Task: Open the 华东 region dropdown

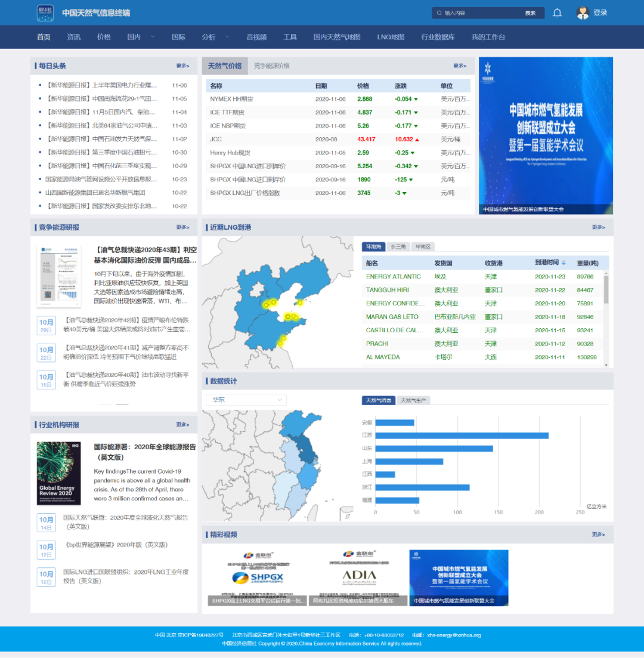Action: tap(246, 400)
